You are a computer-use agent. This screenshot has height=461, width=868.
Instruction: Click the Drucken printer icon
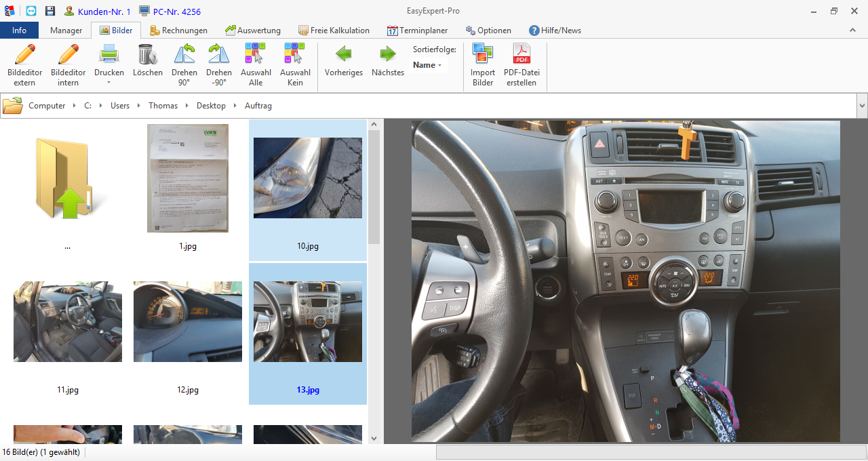[x=109, y=54]
